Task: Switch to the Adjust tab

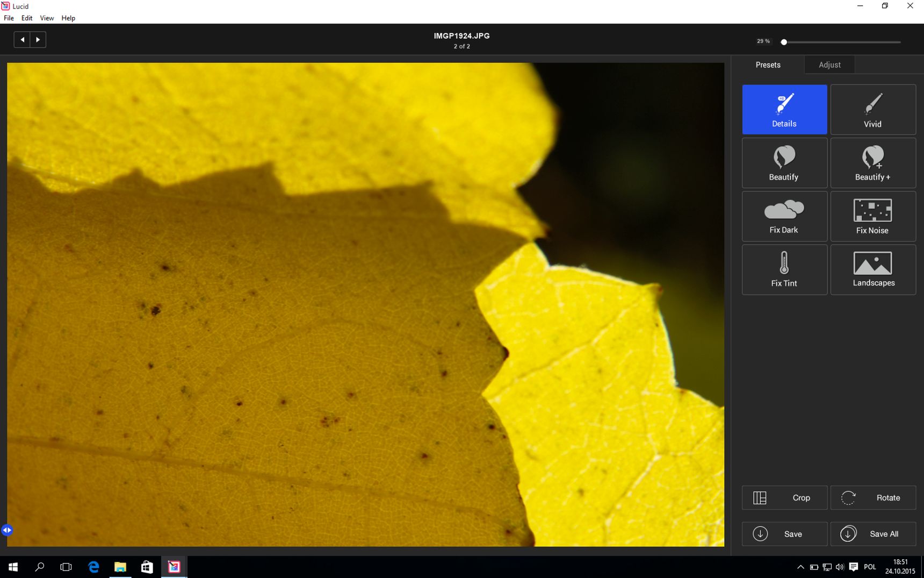Action: [829, 65]
